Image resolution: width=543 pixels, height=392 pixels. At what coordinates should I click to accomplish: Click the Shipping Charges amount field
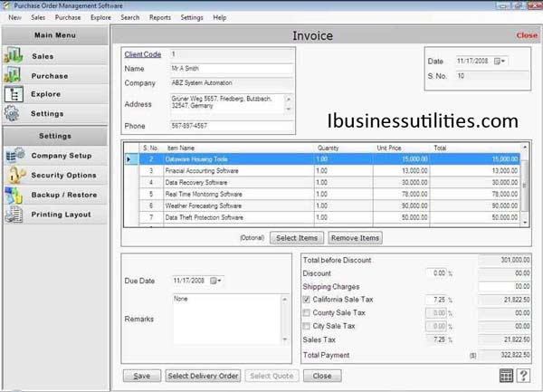point(504,286)
